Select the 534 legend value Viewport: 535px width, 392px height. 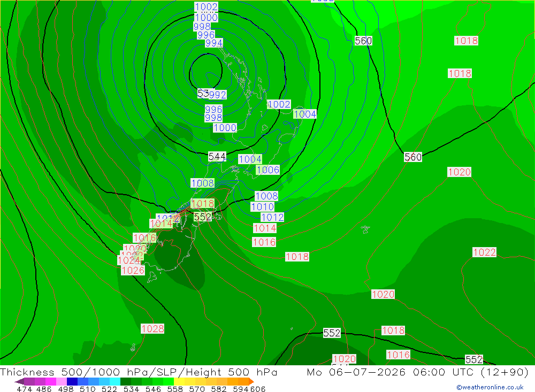pyautogui.click(x=131, y=389)
